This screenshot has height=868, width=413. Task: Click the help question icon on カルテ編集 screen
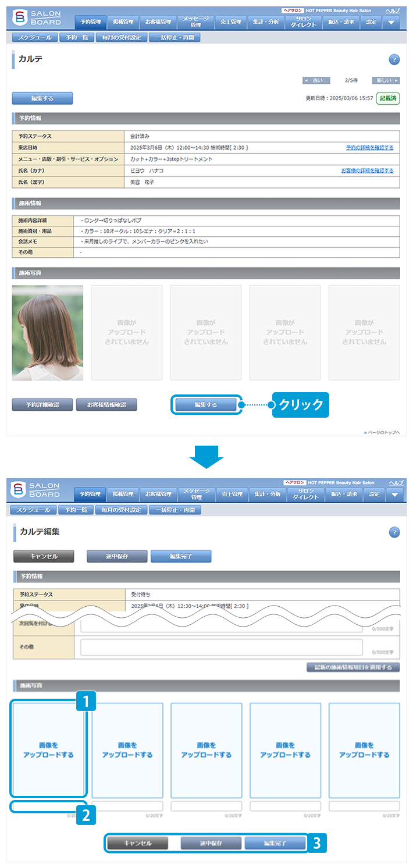click(394, 532)
